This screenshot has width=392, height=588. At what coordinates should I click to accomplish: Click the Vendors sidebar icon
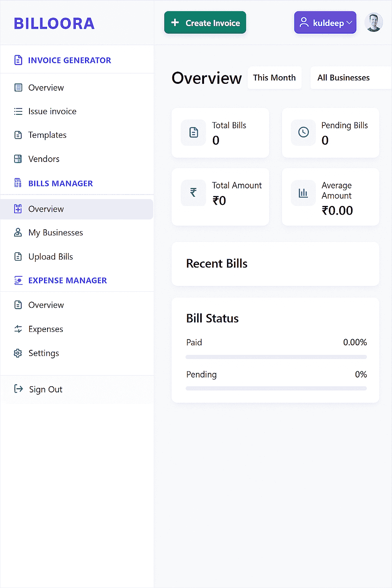[x=18, y=159]
